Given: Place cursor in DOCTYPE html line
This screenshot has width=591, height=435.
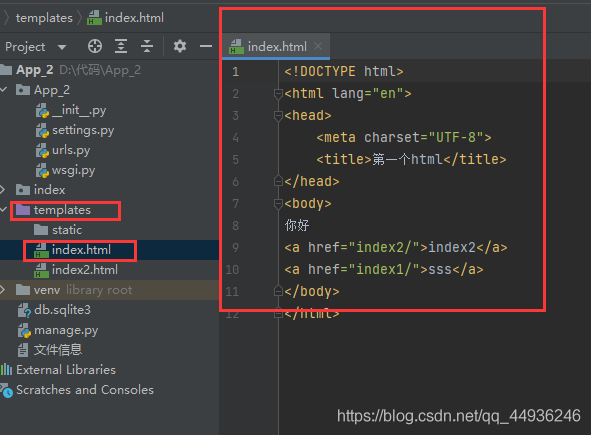Looking at the screenshot, I should (x=344, y=71).
